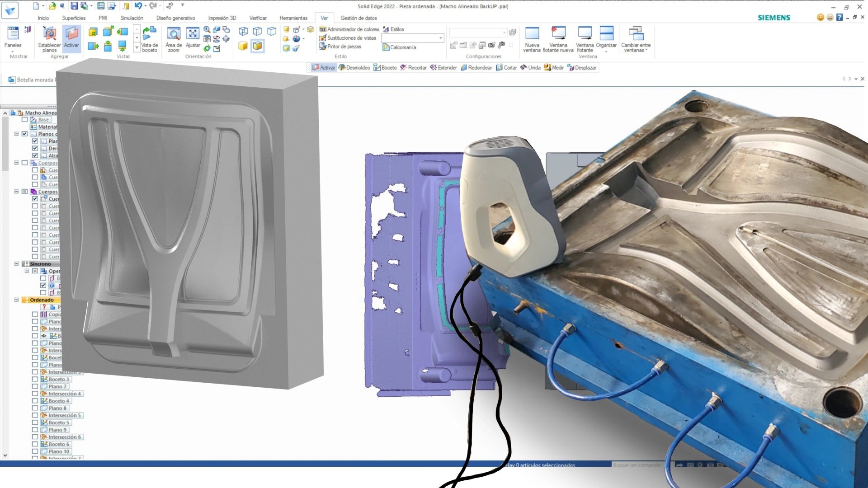
Task: Click the Redondear tool
Action: (x=476, y=67)
